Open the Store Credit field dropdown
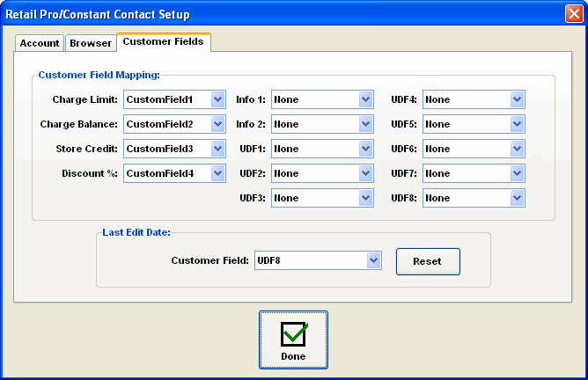The width and height of the screenshot is (588, 380). [217, 150]
